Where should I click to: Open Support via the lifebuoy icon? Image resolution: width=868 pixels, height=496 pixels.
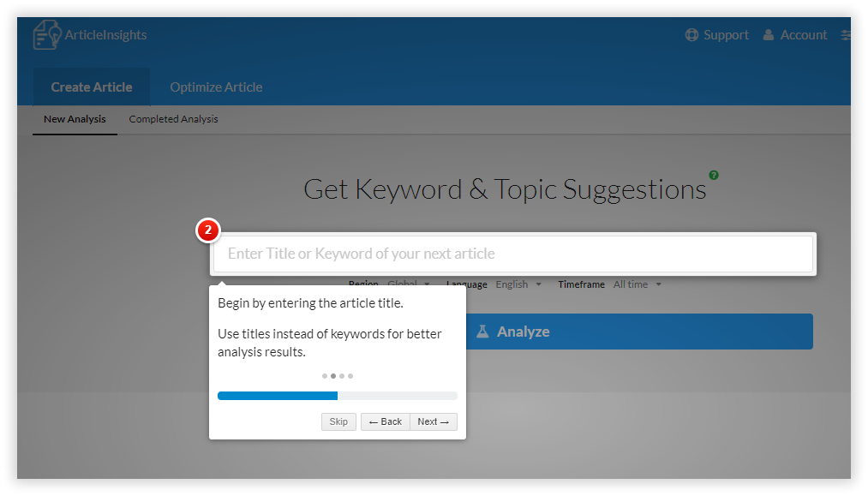point(691,35)
